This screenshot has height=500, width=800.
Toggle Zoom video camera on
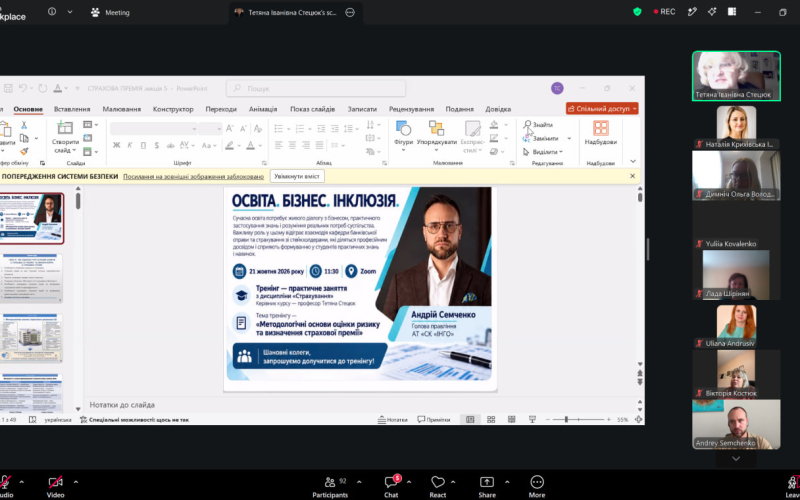tap(56, 482)
